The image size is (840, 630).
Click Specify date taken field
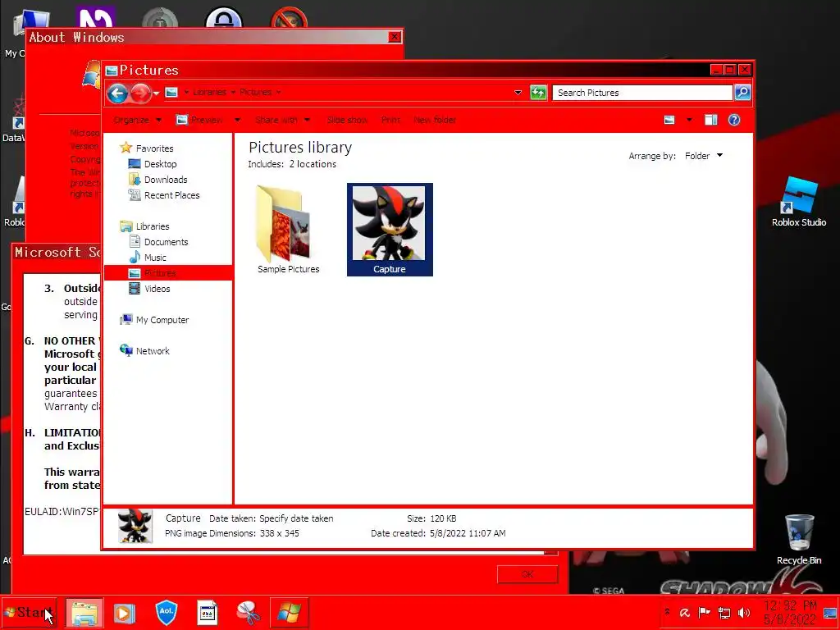[296, 518]
